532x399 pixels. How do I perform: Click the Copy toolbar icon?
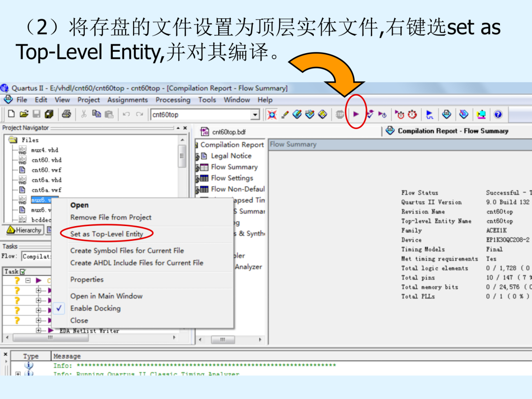[97, 114]
